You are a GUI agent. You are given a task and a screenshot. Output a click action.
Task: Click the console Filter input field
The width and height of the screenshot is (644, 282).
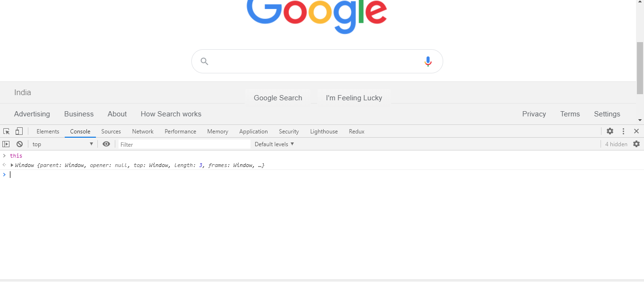pos(184,144)
